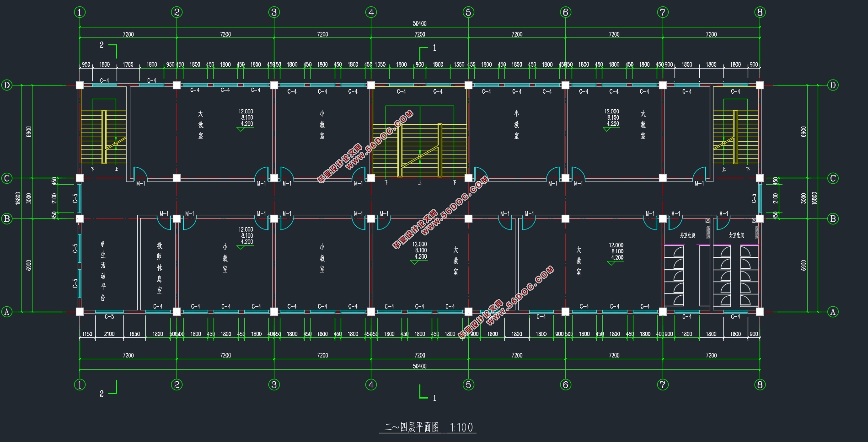The height and width of the screenshot is (442, 868).
Task: Click grid axis bubble 1 at top
Action: tap(80, 12)
